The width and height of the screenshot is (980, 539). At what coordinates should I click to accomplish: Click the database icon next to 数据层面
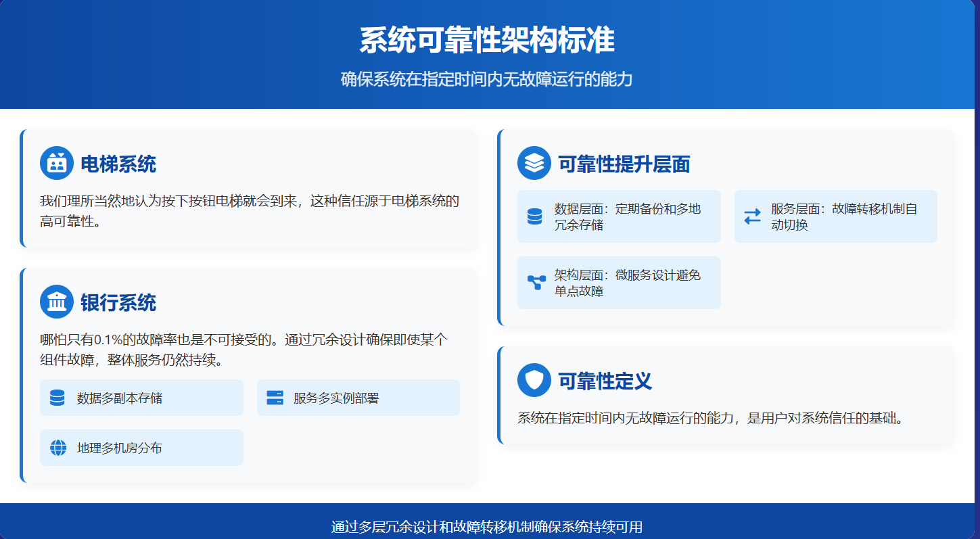point(535,216)
